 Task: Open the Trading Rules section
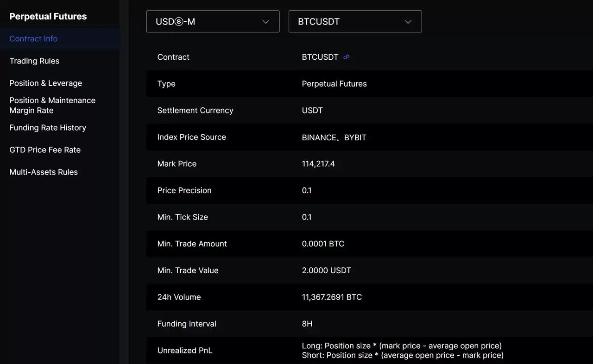tap(34, 61)
